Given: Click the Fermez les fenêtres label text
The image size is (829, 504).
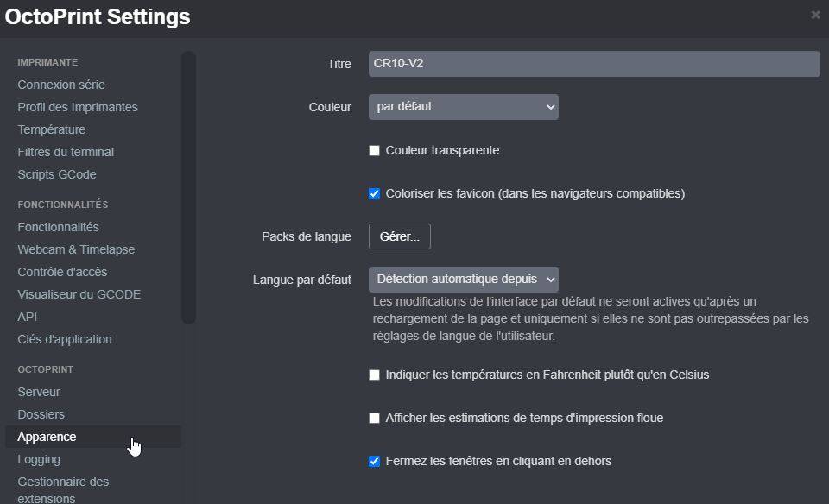Looking at the screenshot, I should pyautogui.click(x=498, y=461).
